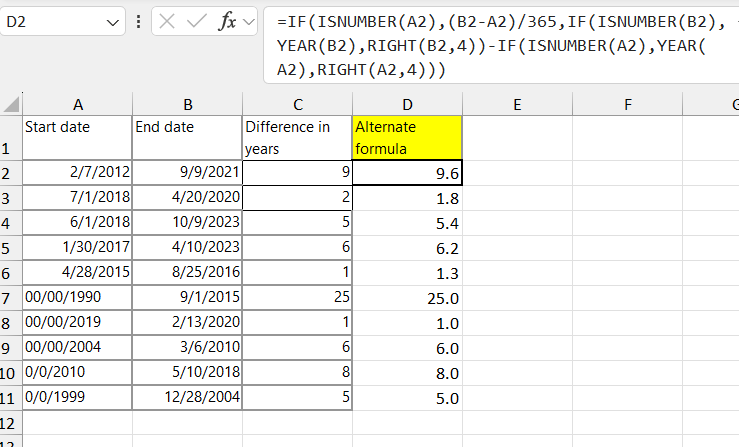Image resolution: width=739 pixels, height=447 pixels.
Task: Select cell with end date 12/28/2004
Action: point(187,397)
